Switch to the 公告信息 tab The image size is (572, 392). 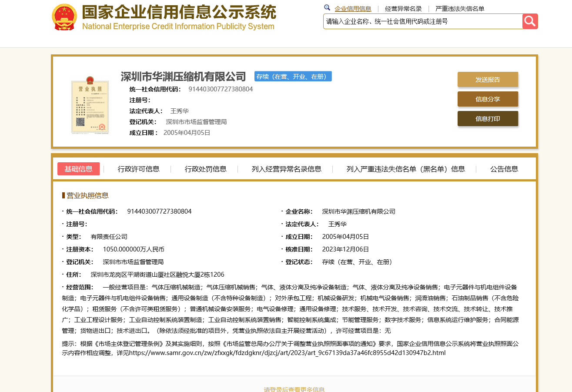pos(504,169)
